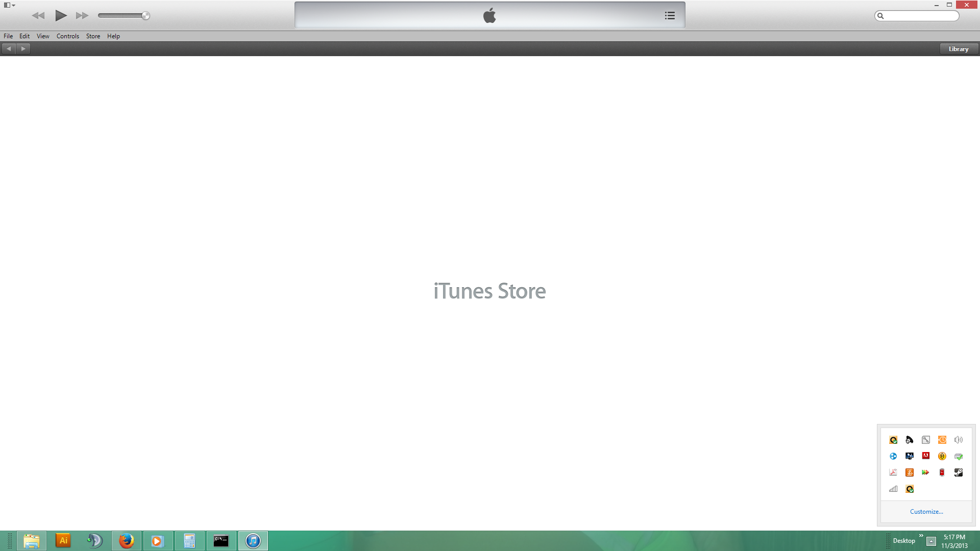980x551 pixels.
Task: Open the Up Next list icon
Action: click(x=670, y=16)
